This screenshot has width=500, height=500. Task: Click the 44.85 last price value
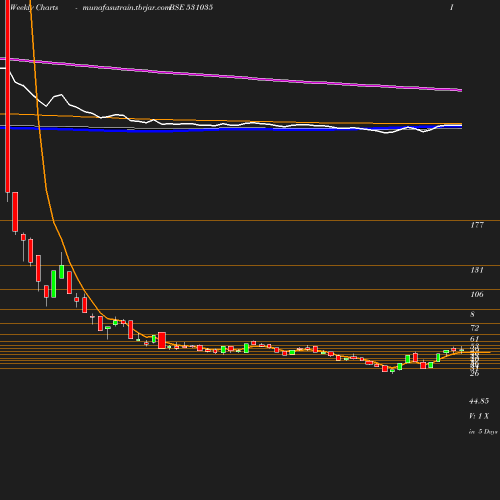click(x=479, y=401)
